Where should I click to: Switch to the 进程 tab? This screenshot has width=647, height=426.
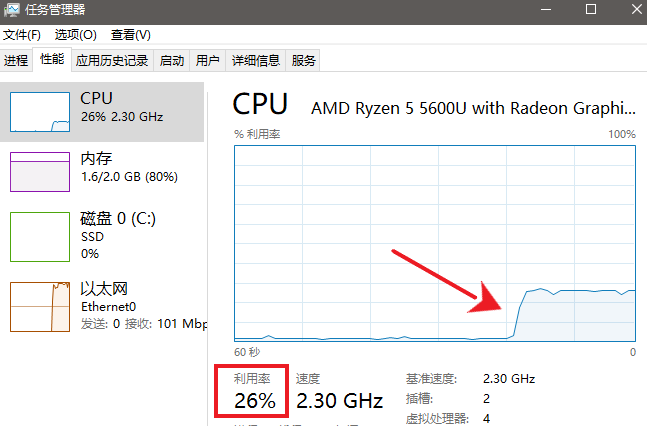click(x=16, y=61)
